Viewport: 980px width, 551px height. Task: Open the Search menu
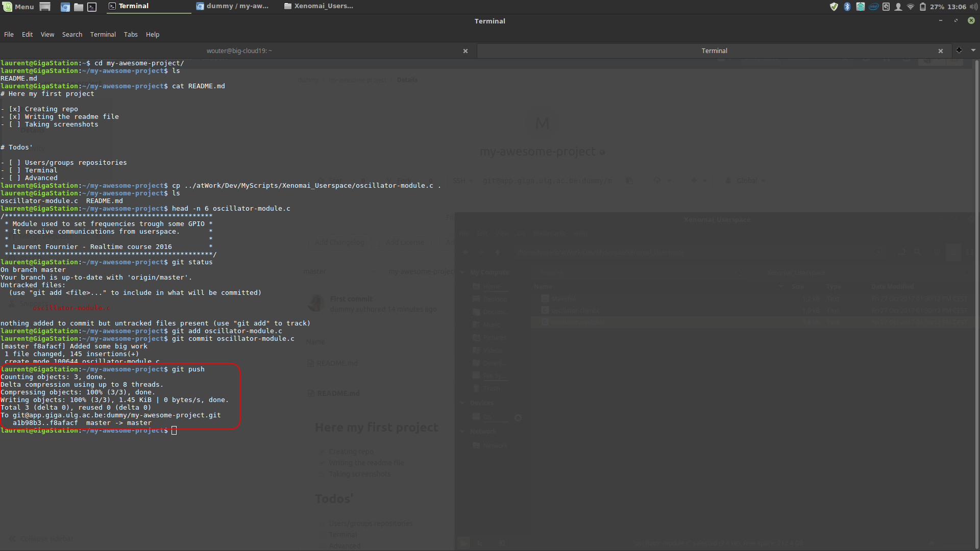(x=72, y=34)
